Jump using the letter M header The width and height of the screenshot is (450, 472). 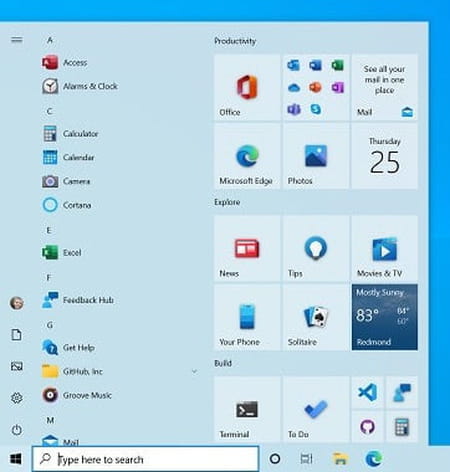point(50,420)
